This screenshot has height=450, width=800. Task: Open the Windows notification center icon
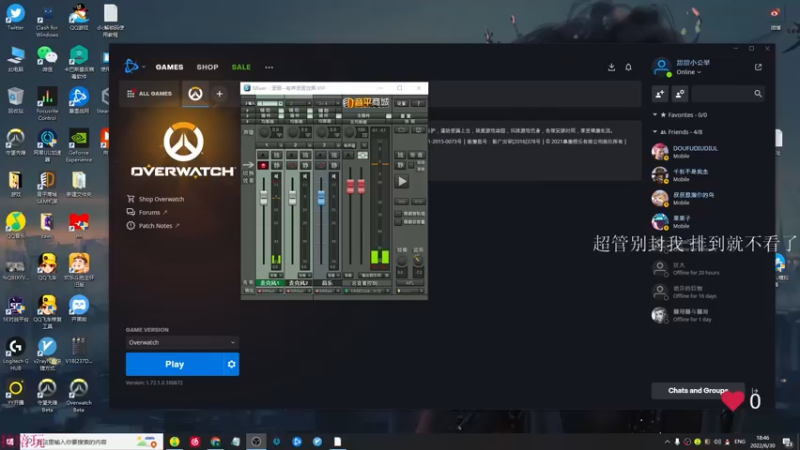click(788, 442)
